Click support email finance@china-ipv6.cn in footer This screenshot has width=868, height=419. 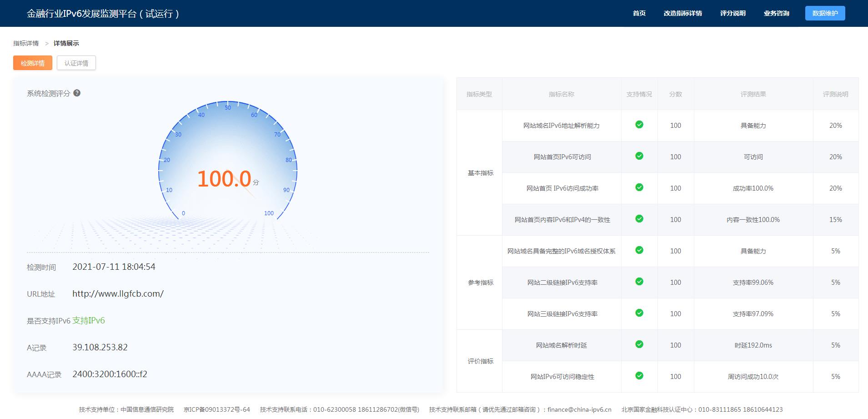pos(579,409)
